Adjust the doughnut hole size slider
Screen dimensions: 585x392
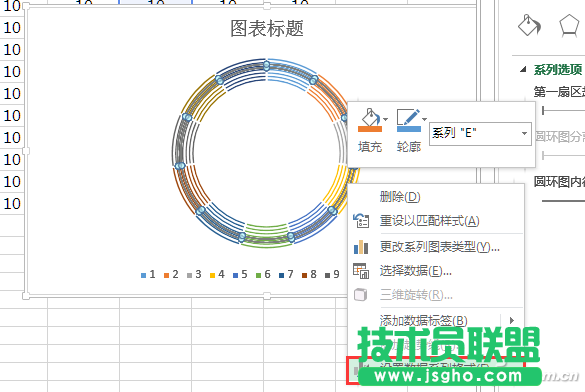(x=563, y=201)
